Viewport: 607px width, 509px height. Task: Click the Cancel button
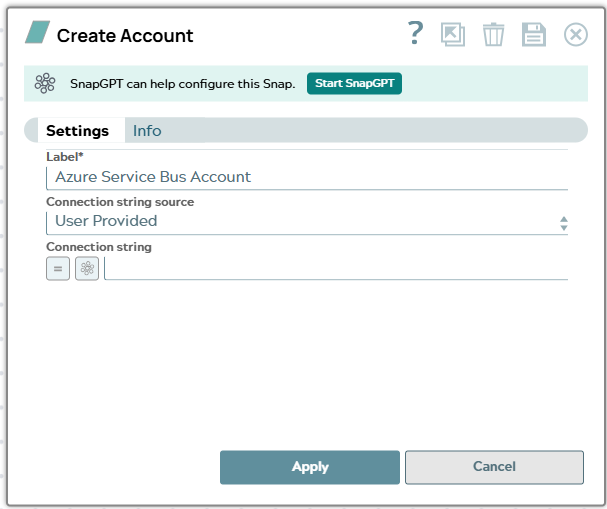494,467
